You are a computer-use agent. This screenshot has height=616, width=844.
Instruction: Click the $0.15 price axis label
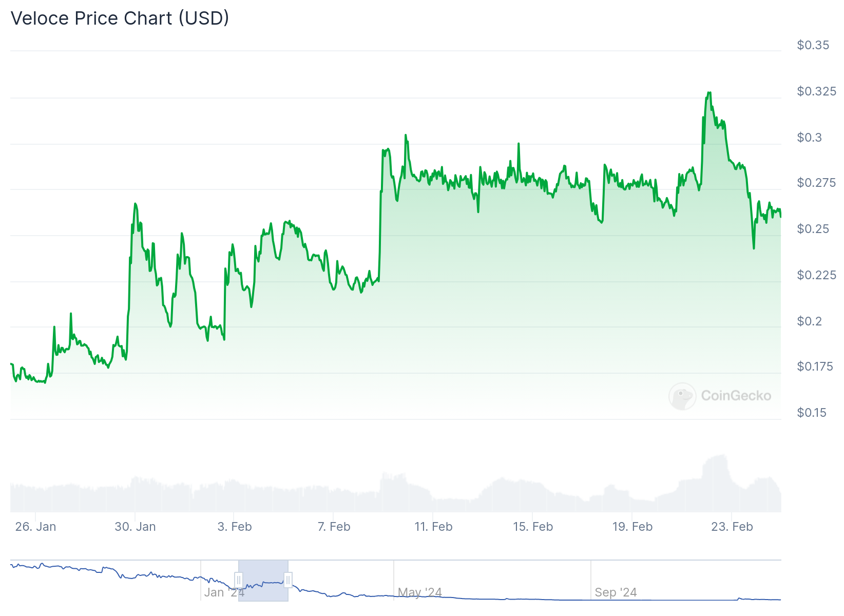pos(812,413)
